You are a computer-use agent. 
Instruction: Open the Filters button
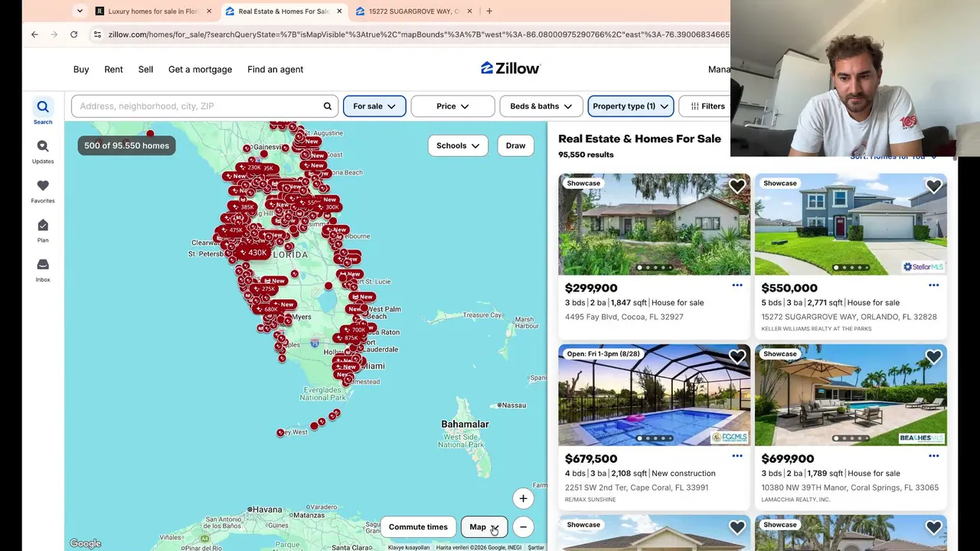pos(707,106)
